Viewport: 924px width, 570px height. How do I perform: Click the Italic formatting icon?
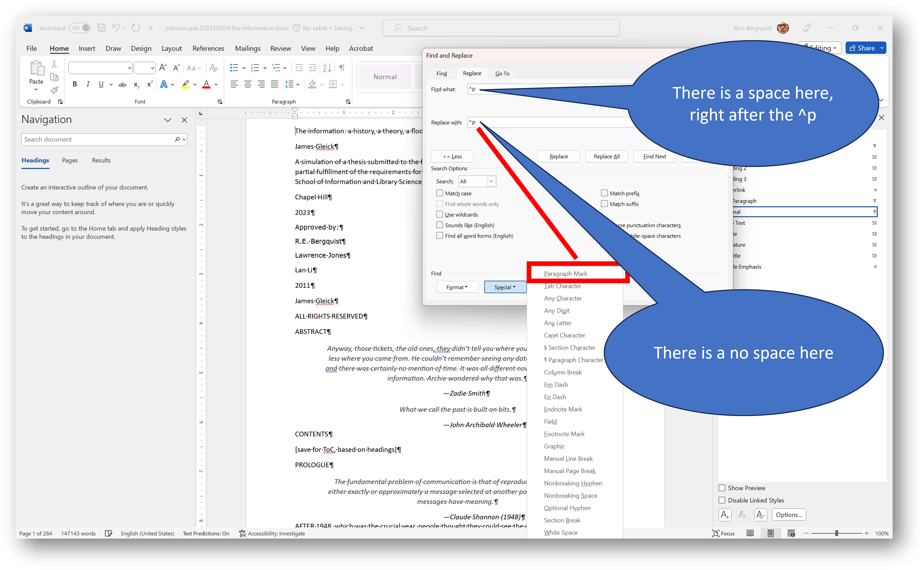[x=88, y=84]
